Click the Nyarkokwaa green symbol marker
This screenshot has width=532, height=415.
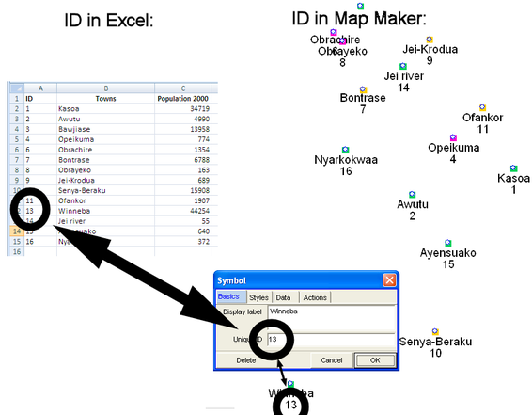(x=345, y=150)
